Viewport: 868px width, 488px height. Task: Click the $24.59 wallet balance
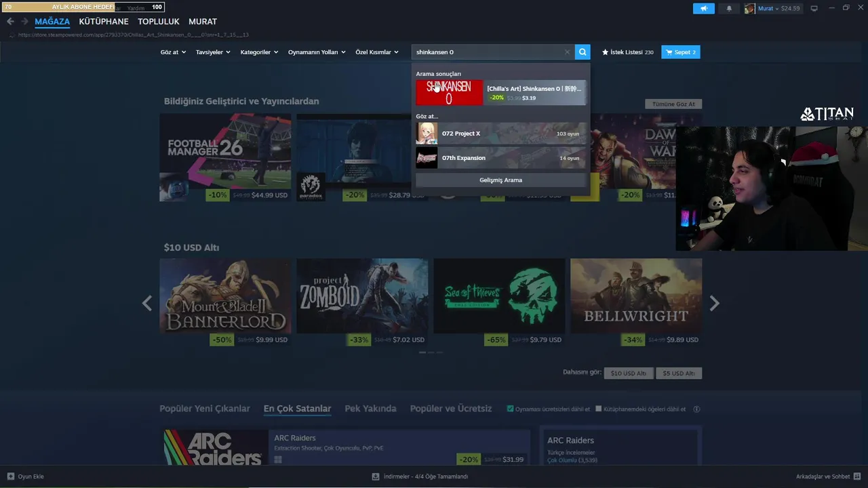790,8
